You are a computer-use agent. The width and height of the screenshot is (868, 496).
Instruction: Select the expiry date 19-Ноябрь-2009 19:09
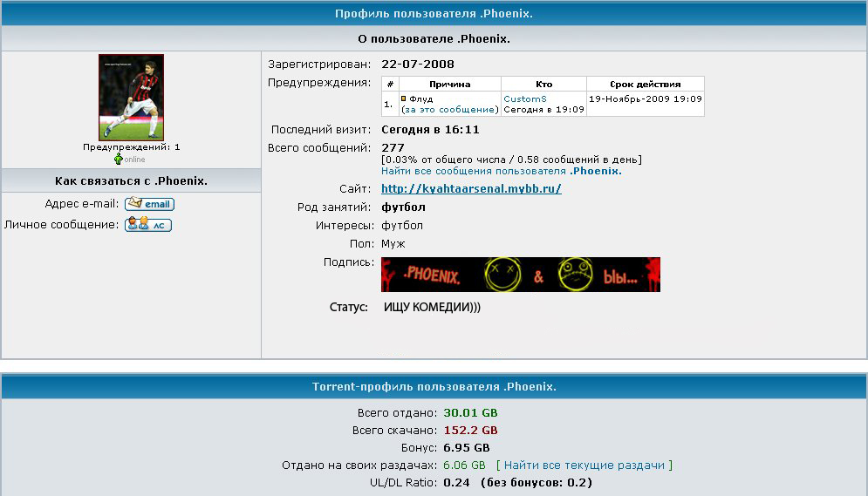tap(646, 99)
